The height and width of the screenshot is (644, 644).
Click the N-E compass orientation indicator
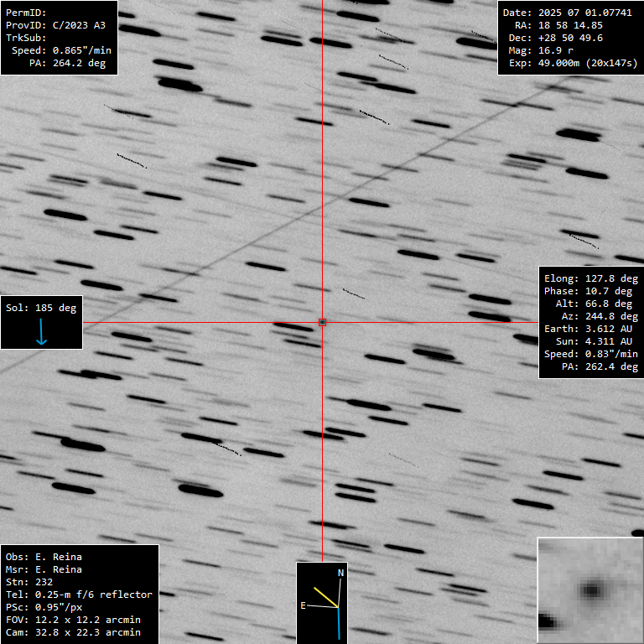(x=322, y=603)
